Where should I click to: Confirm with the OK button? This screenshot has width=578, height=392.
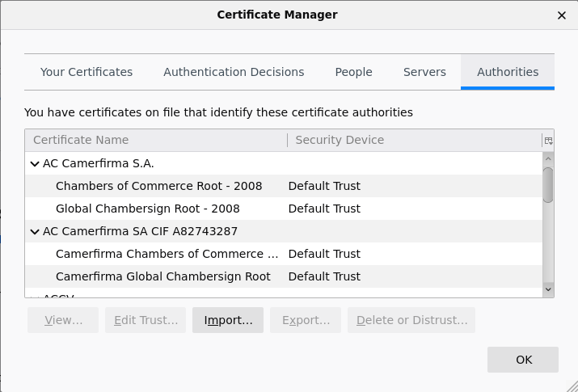(x=523, y=360)
